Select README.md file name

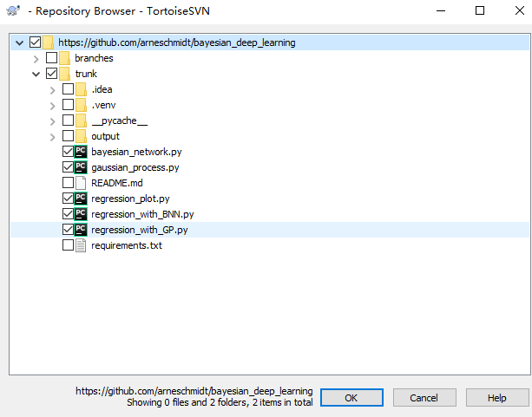click(117, 183)
